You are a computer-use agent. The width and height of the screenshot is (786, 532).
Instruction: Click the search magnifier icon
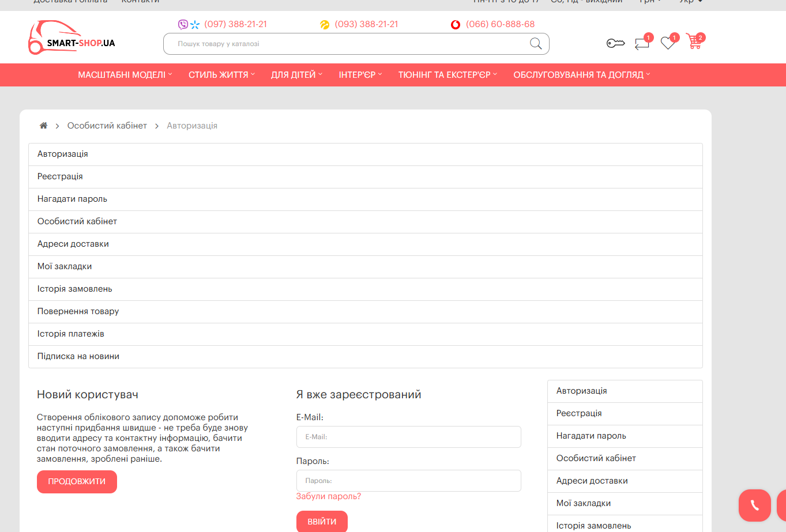coord(535,44)
